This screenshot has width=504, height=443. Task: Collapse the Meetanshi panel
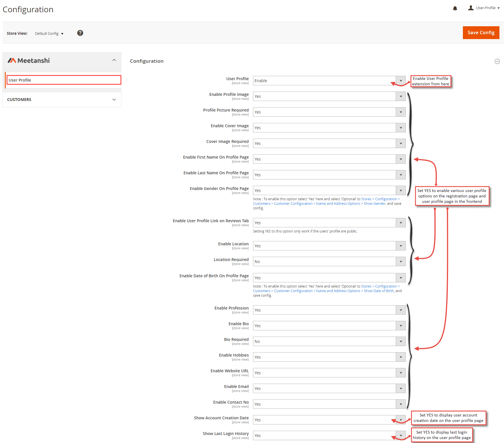[114, 60]
